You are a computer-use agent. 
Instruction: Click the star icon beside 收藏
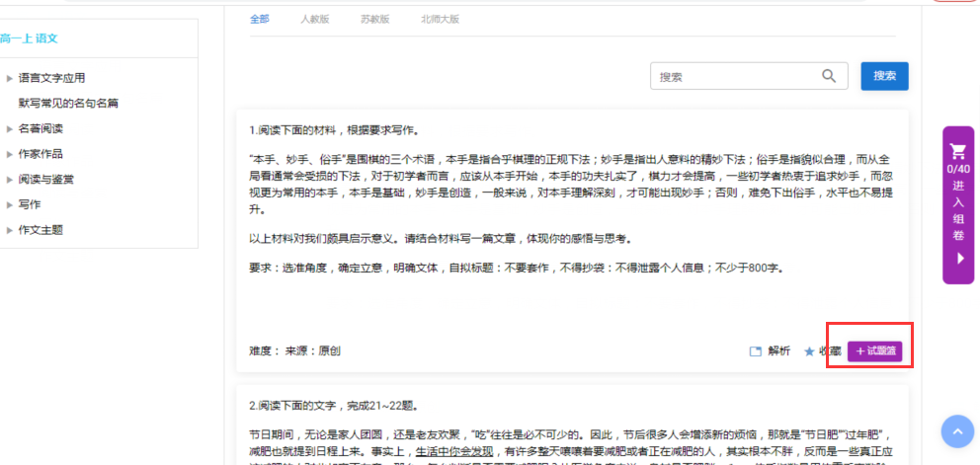[x=809, y=350]
